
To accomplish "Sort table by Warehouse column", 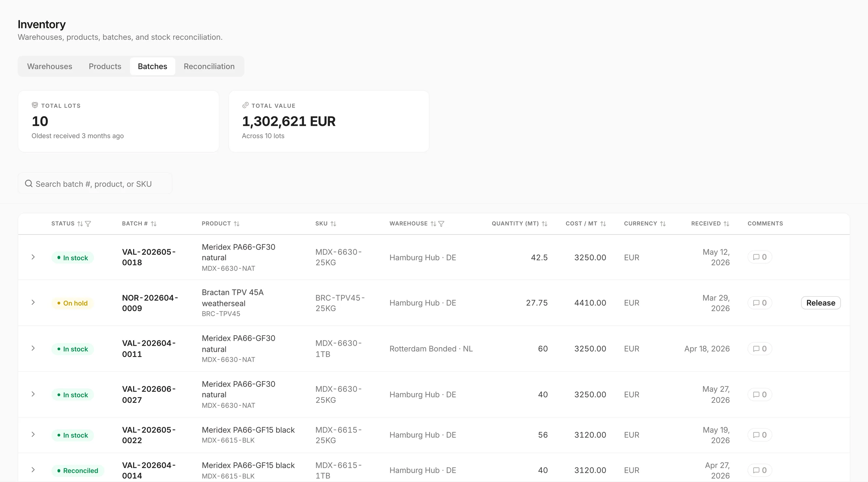I will pyautogui.click(x=433, y=224).
